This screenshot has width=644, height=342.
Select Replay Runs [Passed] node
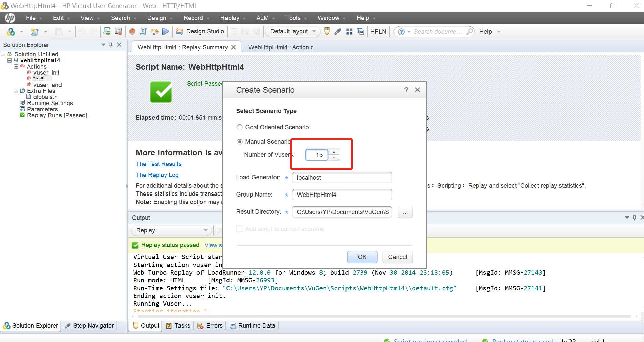(x=57, y=115)
